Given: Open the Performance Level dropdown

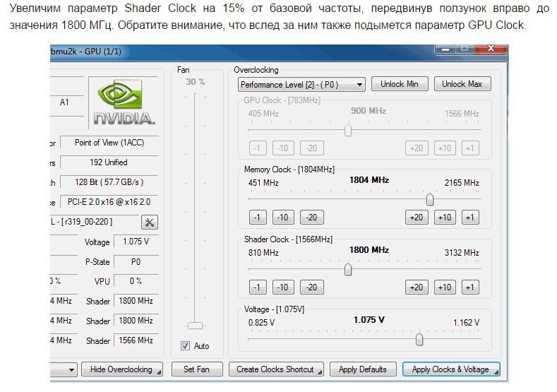Looking at the screenshot, I should pyautogui.click(x=301, y=85).
